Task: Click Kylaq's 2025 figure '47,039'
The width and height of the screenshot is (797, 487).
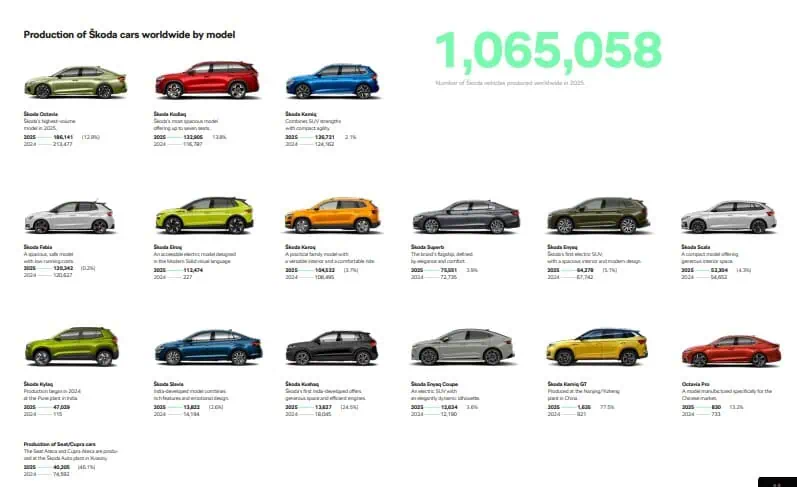Action: [62, 407]
